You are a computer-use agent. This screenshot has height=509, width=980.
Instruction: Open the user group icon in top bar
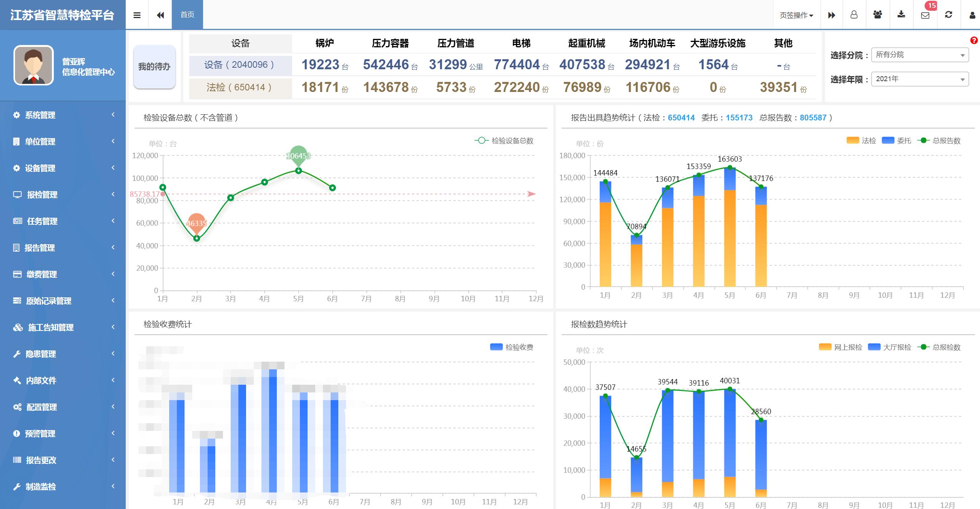(878, 15)
